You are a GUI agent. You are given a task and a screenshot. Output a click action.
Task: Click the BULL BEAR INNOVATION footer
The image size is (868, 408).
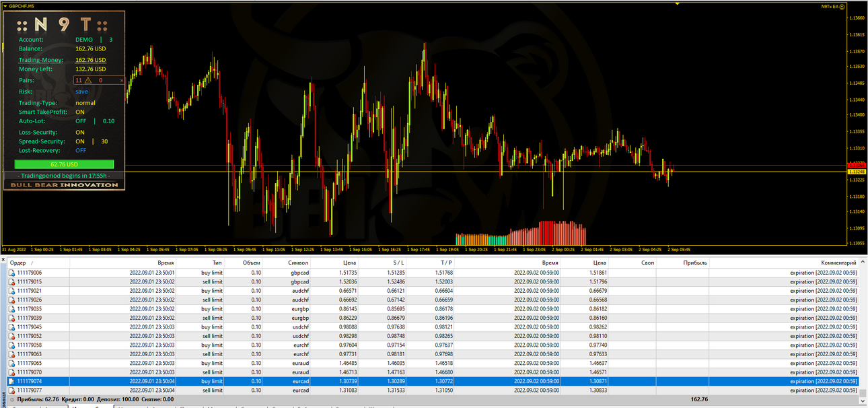coord(64,185)
